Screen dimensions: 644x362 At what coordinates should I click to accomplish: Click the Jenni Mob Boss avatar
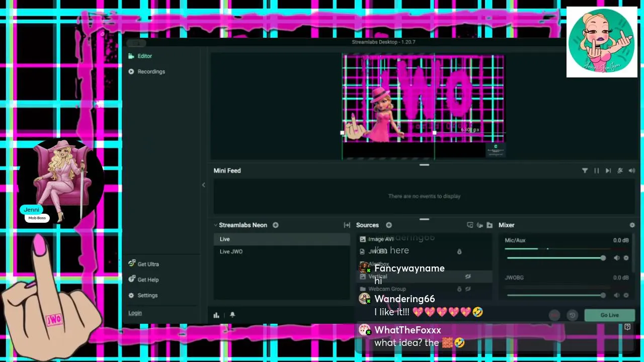click(x=62, y=181)
